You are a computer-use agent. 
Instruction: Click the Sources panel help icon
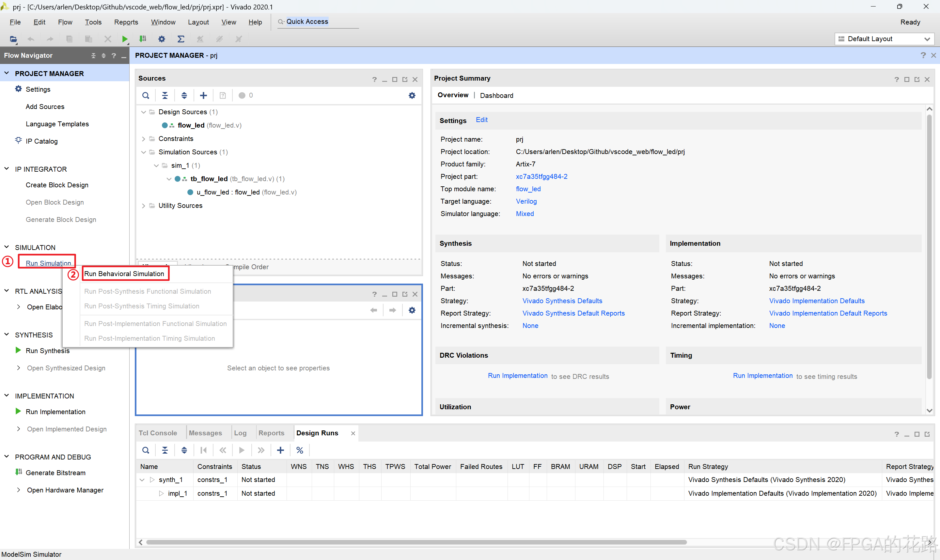click(374, 79)
